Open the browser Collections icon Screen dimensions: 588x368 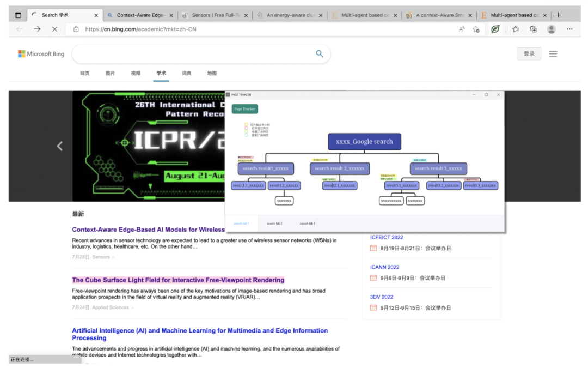(x=533, y=29)
